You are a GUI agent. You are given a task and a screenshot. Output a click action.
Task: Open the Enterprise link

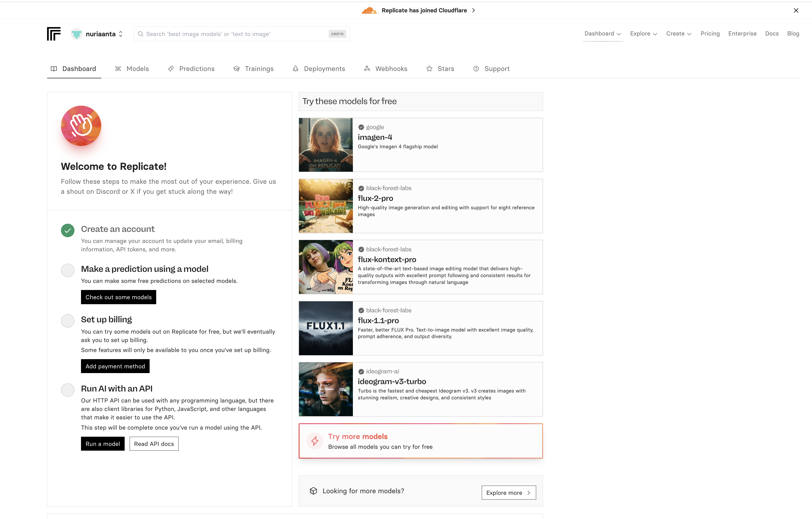[x=742, y=33]
